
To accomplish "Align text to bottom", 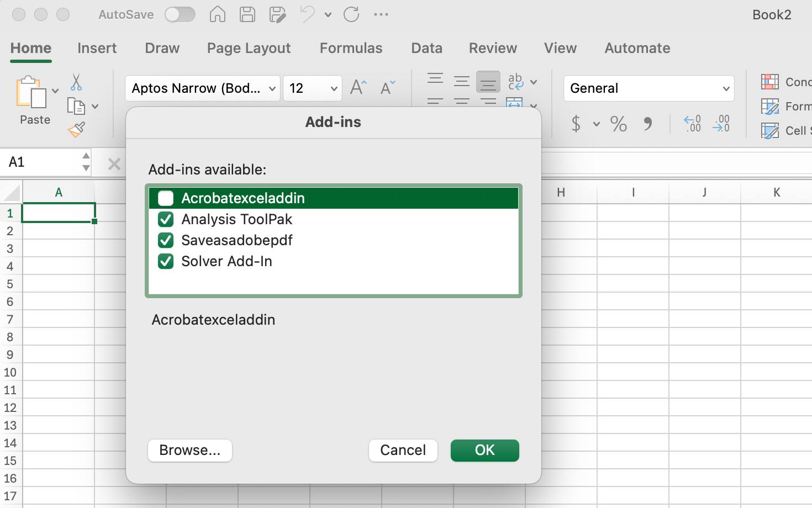I will [488, 82].
